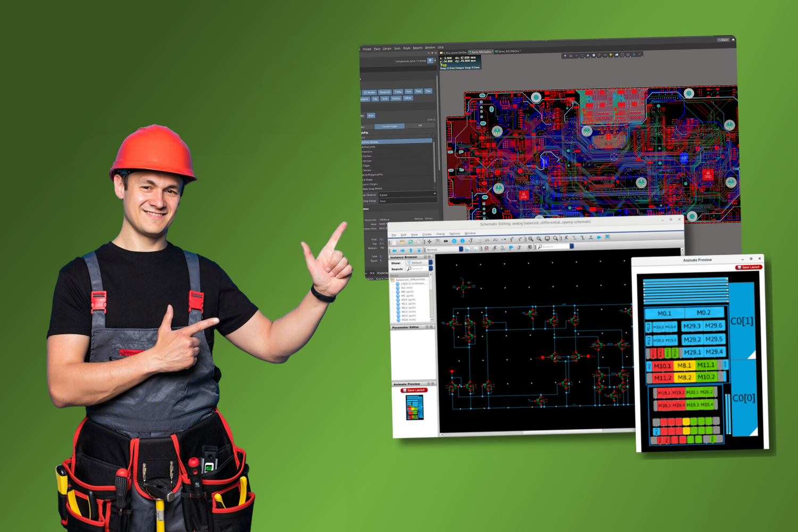Viewport: 798px width, 532px height.
Task: Switch to the SchDoc document tab
Action: (x=453, y=53)
